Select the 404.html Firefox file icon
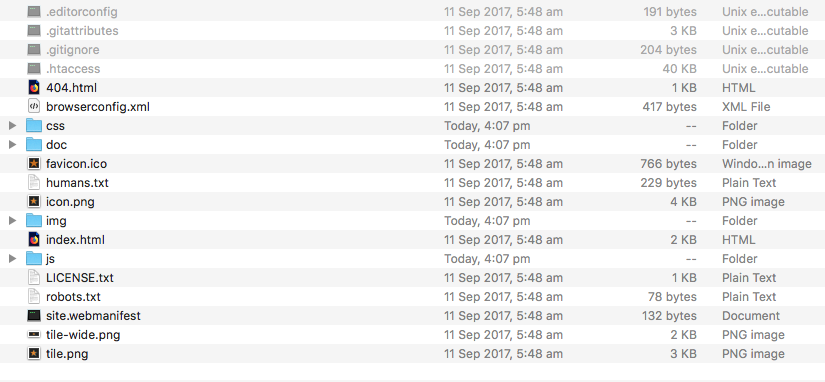Viewport: 825px width, 382px height. pos(34,88)
